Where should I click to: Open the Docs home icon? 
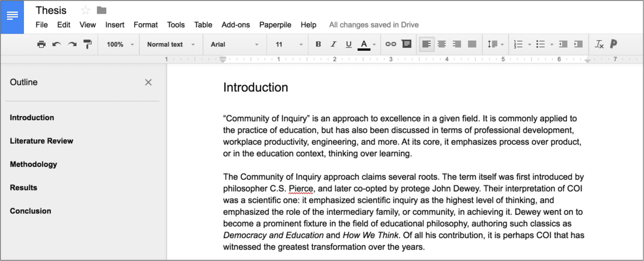tap(12, 17)
